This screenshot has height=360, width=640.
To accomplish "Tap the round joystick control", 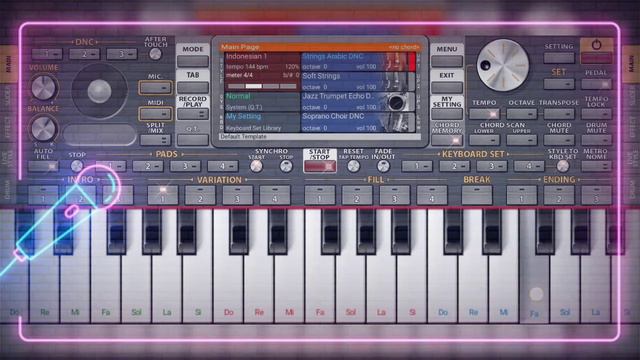I will pos(99,91).
